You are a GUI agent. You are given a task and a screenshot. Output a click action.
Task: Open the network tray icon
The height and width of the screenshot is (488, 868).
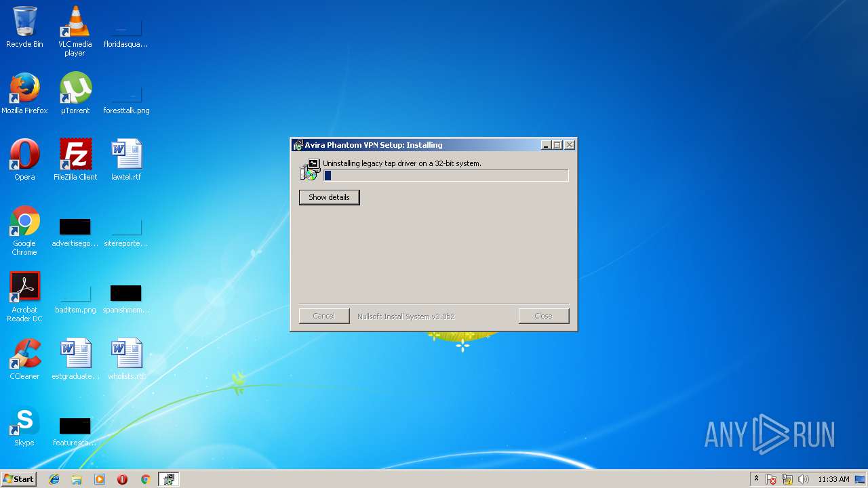click(x=787, y=479)
